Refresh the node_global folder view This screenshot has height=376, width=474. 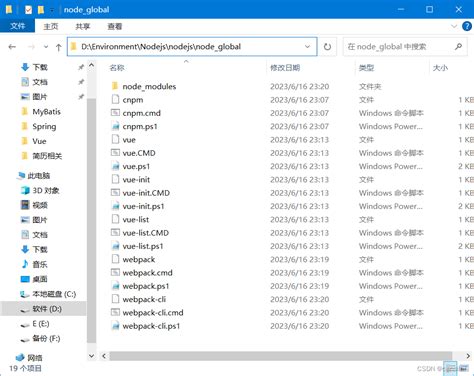click(x=327, y=47)
